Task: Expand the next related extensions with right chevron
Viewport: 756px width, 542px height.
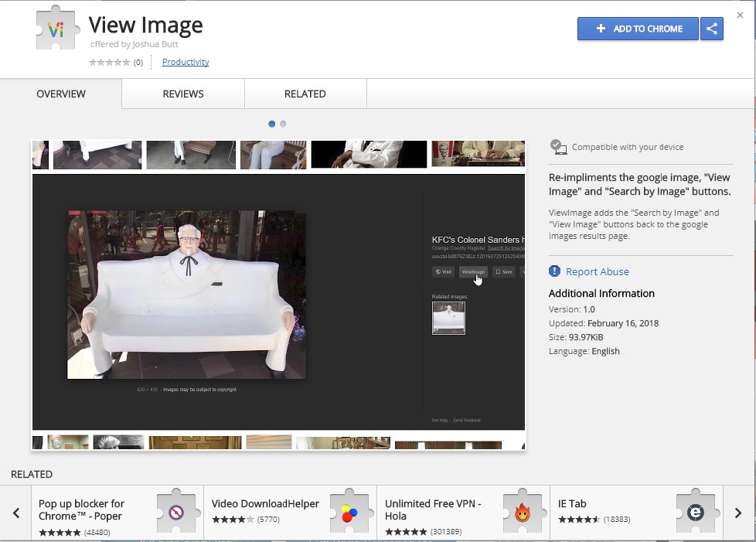Action: coord(738,512)
